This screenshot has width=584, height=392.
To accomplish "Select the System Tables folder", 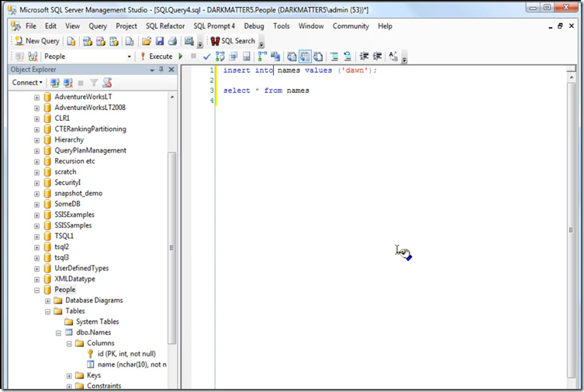I will (97, 322).
